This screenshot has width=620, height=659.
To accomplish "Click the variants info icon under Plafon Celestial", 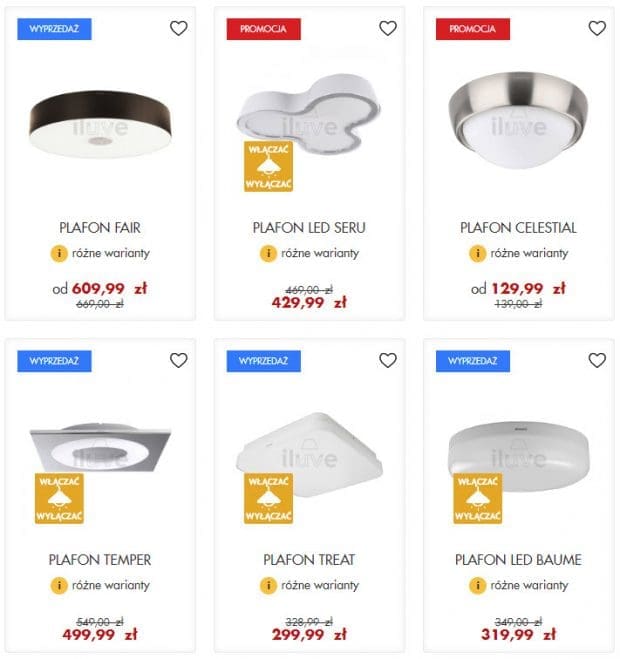I will coord(477,253).
